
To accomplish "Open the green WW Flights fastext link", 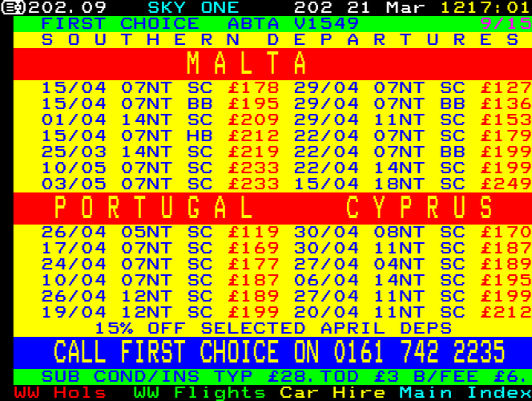I will point(199,393).
